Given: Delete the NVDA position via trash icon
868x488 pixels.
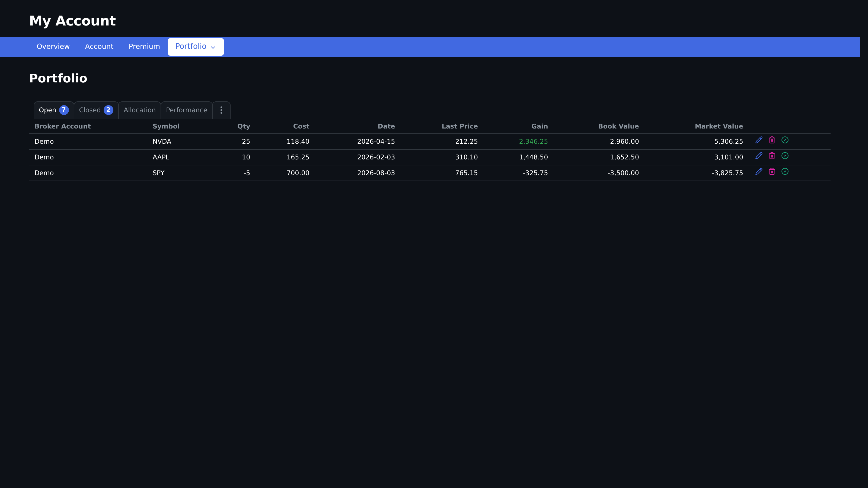Looking at the screenshot, I should pyautogui.click(x=772, y=140).
